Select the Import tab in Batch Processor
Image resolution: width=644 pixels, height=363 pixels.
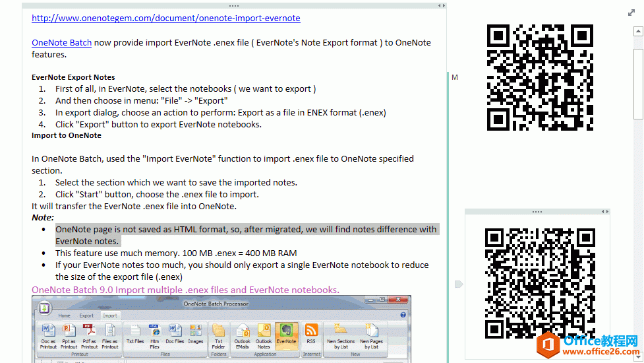click(x=109, y=315)
